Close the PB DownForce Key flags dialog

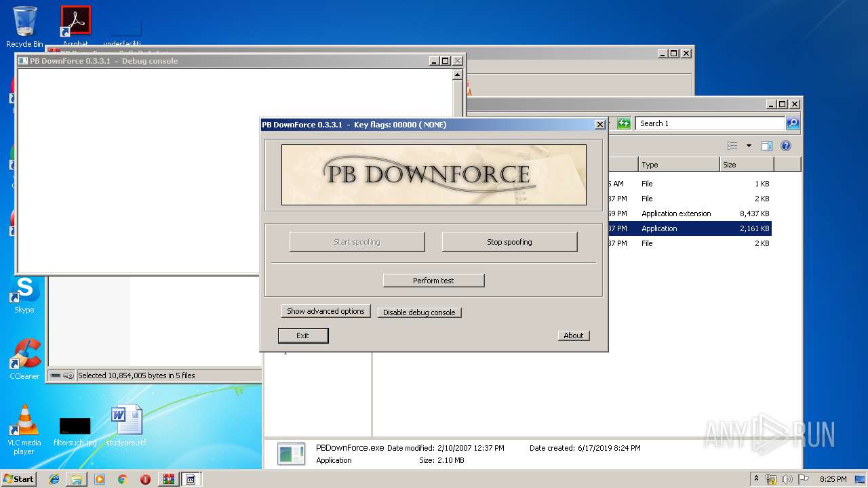599,125
